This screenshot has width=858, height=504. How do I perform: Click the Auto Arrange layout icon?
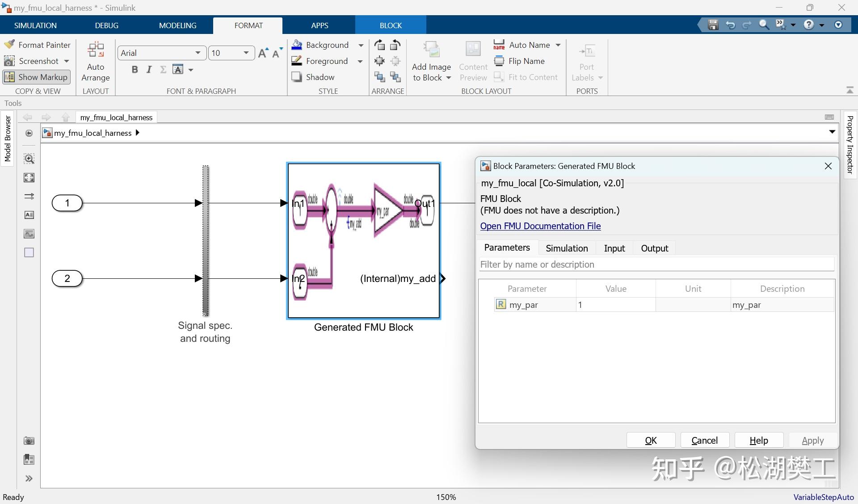pos(96,50)
